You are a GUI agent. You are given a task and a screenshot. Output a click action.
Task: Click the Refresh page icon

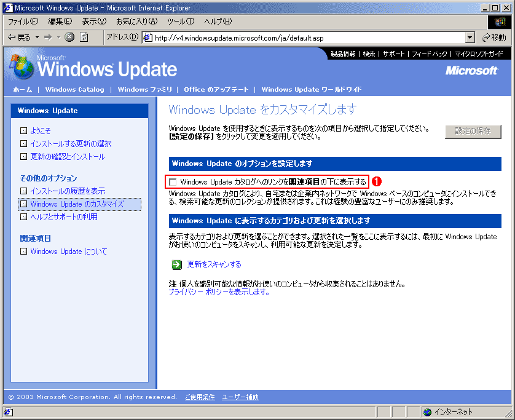[84, 37]
